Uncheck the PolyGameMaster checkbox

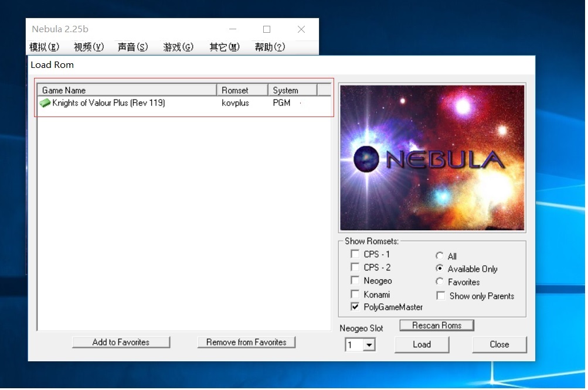pyautogui.click(x=355, y=307)
